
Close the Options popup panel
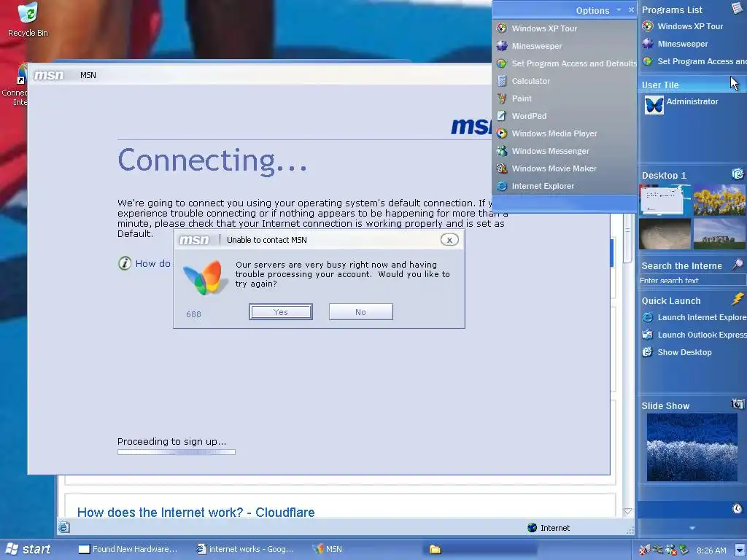tap(631, 10)
